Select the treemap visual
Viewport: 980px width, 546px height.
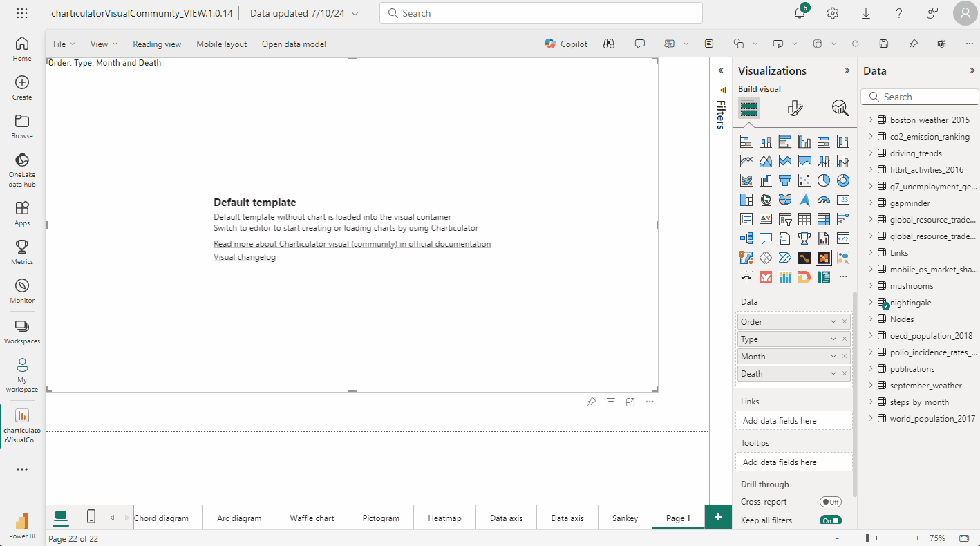click(x=746, y=200)
